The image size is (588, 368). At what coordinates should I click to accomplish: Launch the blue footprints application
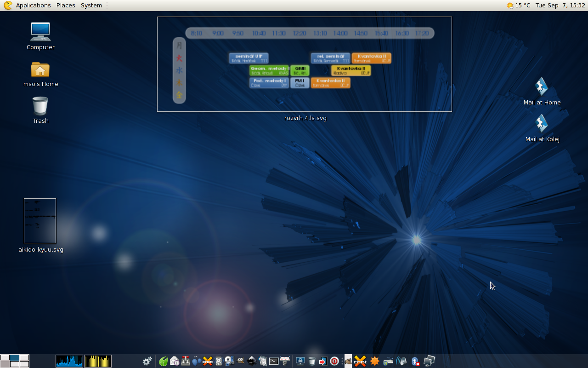(197, 361)
